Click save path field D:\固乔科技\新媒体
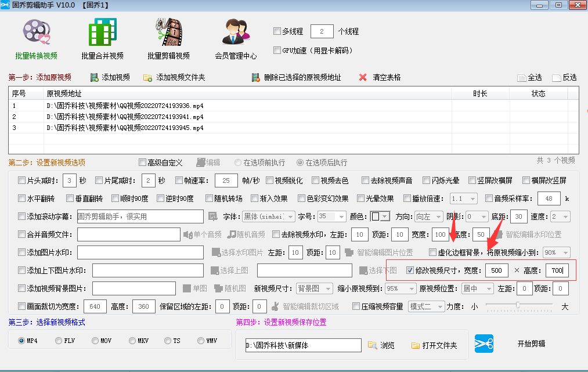 pyautogui.click(x=304, y=345)
